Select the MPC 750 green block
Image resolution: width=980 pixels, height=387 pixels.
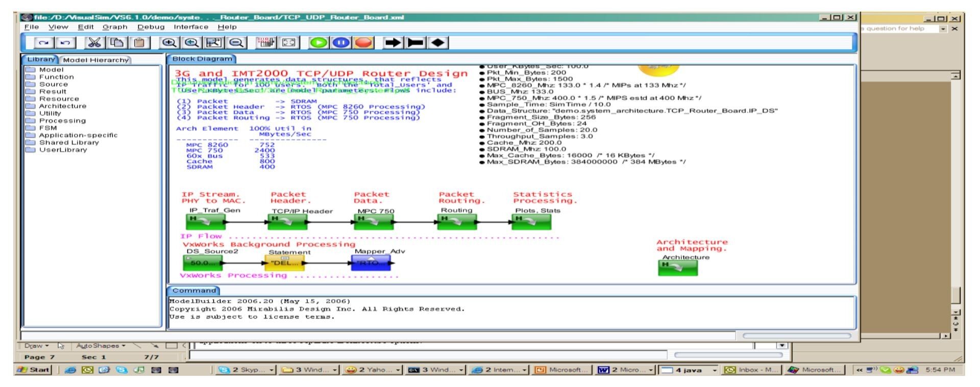[x=374, y=222]
